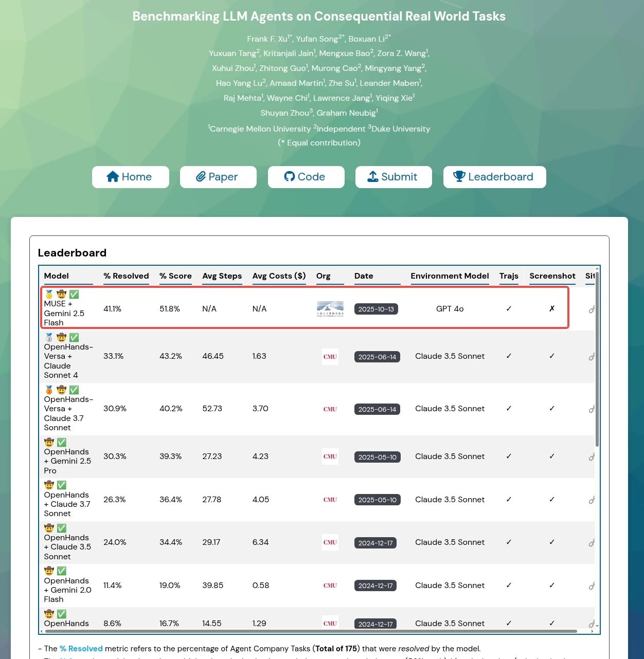
Task: Click the Environment Model column header
Action: pyautogui.click(x=450, y=276)
